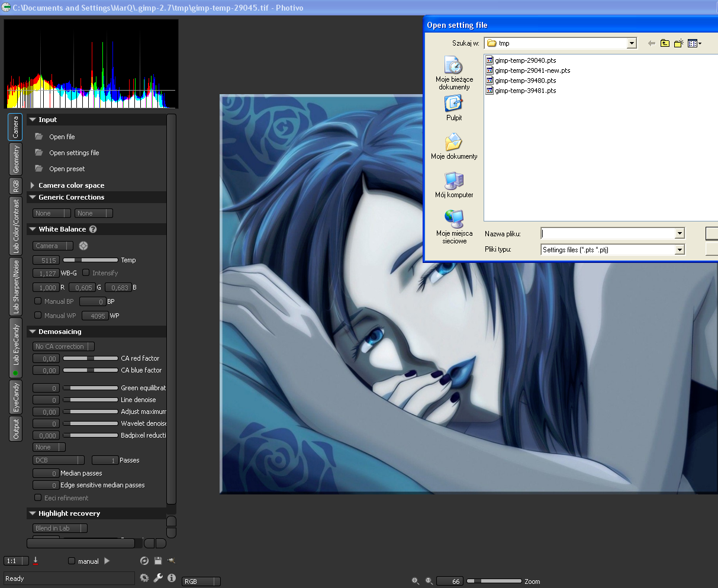The width and height of the screenshot is (718, 588).
Task: Click the zoom value field showing 66
Action: 449,581
